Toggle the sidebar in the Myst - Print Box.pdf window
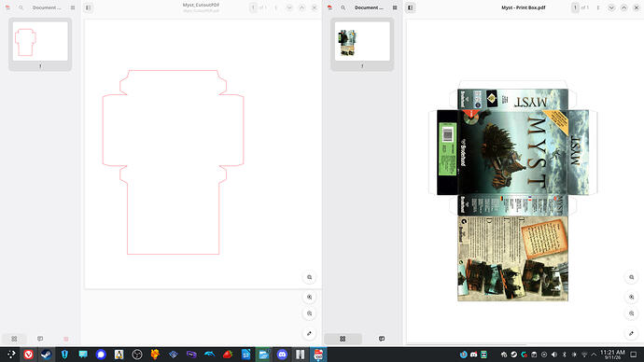Image resolution: width=644 pixels, height=362 pixels. pos(411,7)
